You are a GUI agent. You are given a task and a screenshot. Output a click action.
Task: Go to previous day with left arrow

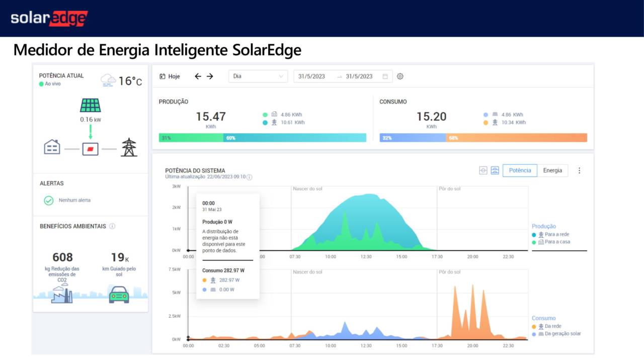[198, 76]
